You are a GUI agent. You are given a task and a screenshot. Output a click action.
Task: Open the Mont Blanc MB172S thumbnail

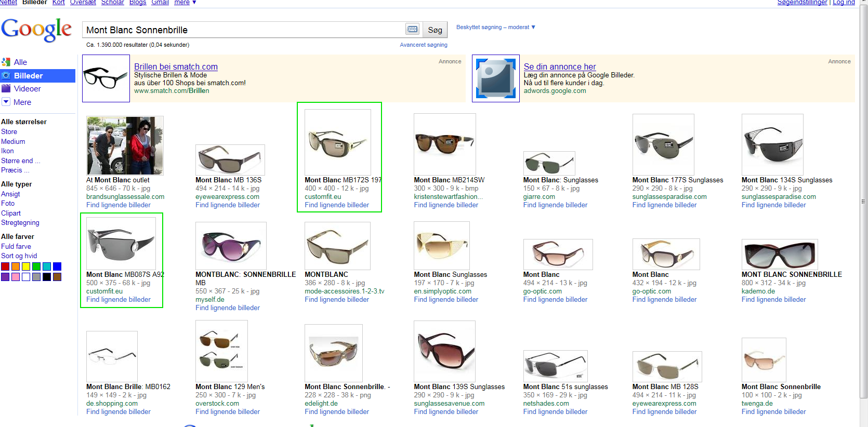coord(338,142)
